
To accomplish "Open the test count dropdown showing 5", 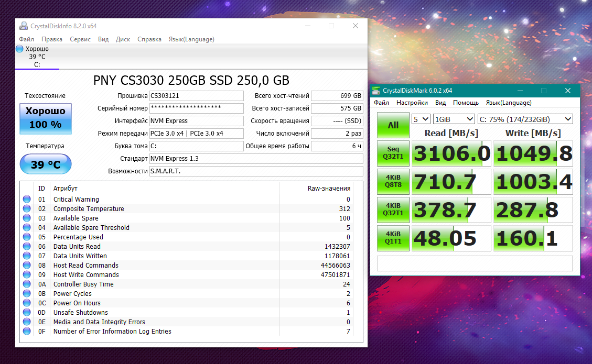I will point(421,119).
